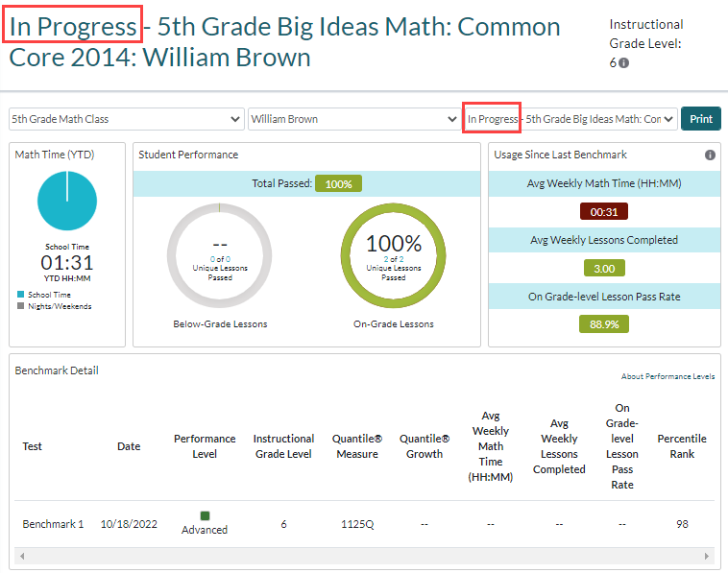Click the Student Performance panel title
Image resolution: width=728 pixels, height=573 pixels.
188,155
